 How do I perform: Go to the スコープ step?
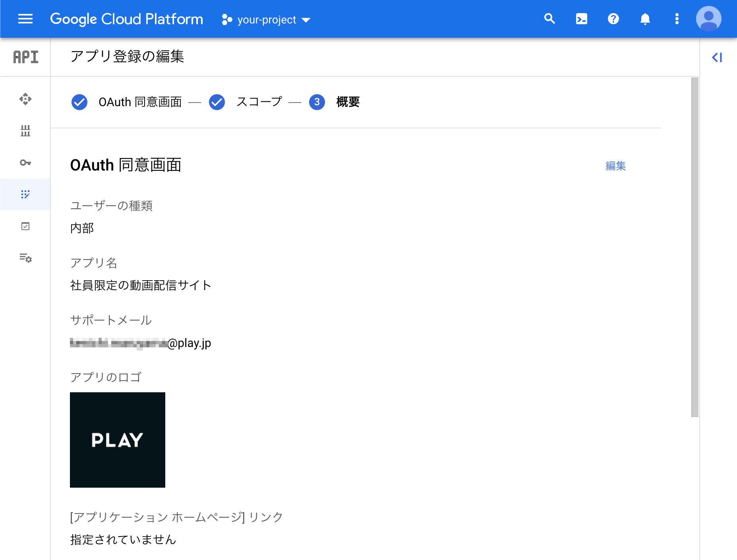[x=259, y=102]
